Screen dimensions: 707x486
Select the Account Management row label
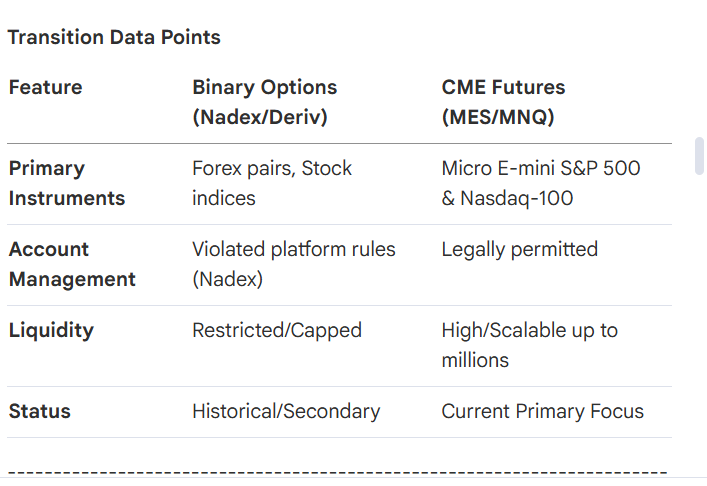[x=72, y=264]
